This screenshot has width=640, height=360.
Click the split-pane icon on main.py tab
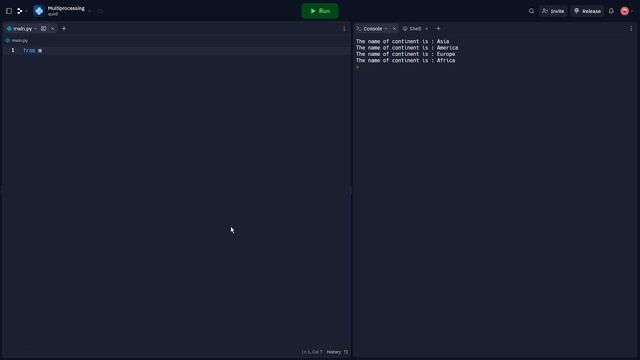click(x=44, y=29)
